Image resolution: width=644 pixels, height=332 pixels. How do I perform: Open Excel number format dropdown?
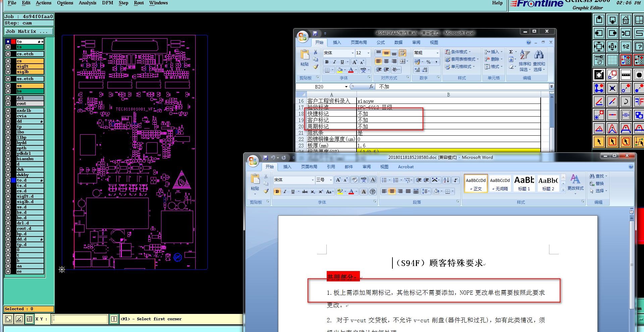pyautogui.click(x=437, y=53)
